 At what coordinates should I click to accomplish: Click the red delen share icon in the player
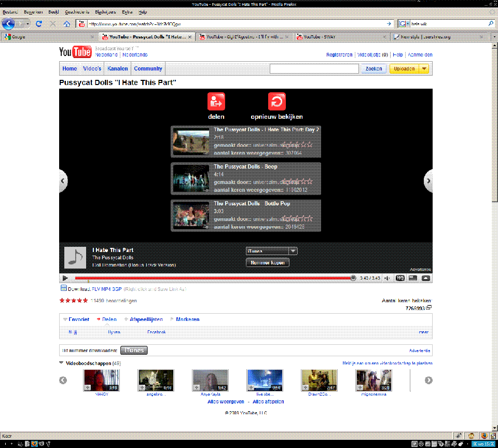216,101
